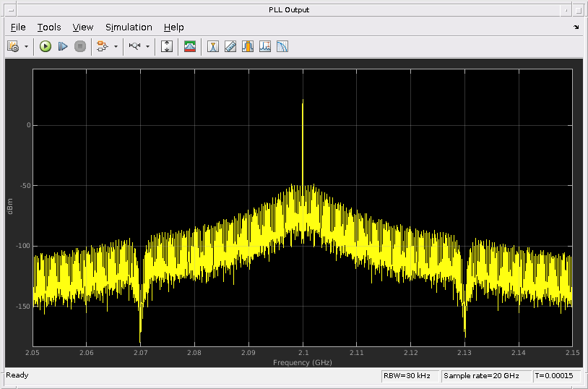This screenshot has height=389, width=588.
Task: Click the 2.05 x-axis tick label
Action: 33,353
